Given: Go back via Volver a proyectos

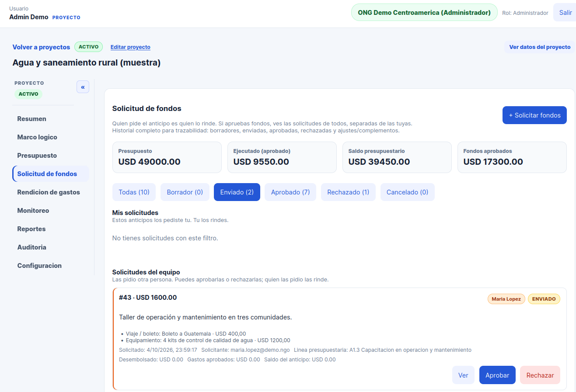Looking at the screenshot, I should (41, 47).
